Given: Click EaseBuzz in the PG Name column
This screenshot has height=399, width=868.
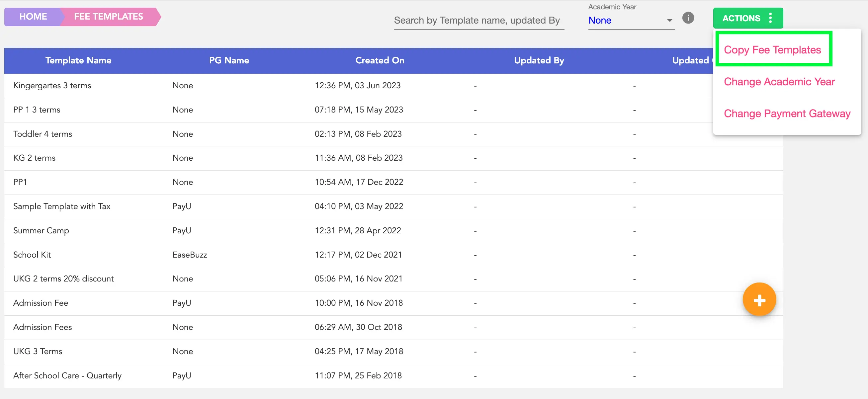Looking at the screenshot, I should click(x=190, y=255).
